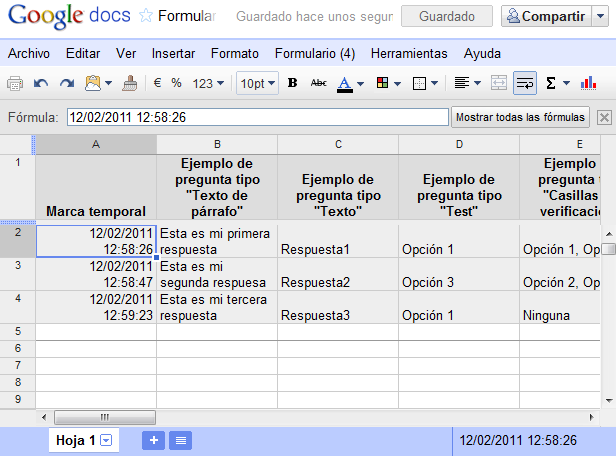Screen dimensions: 616x456
Task: Open the clipboard paste options arrow
Action: 109,83
